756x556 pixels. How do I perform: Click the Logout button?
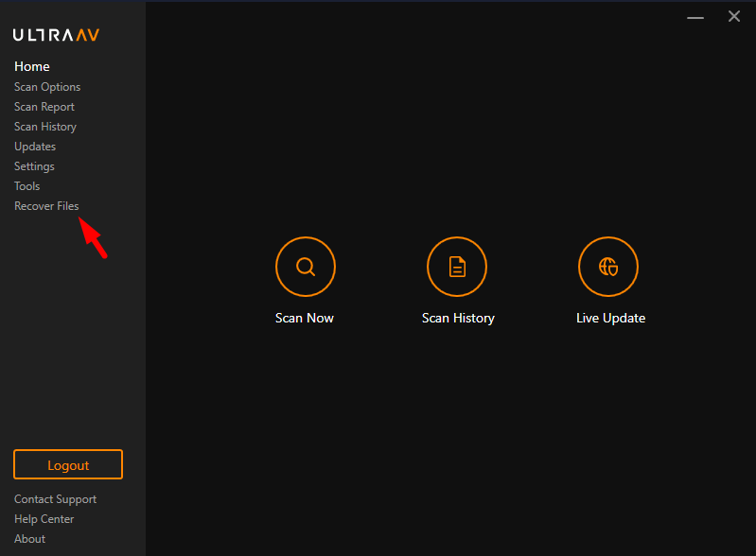[68, 464]
